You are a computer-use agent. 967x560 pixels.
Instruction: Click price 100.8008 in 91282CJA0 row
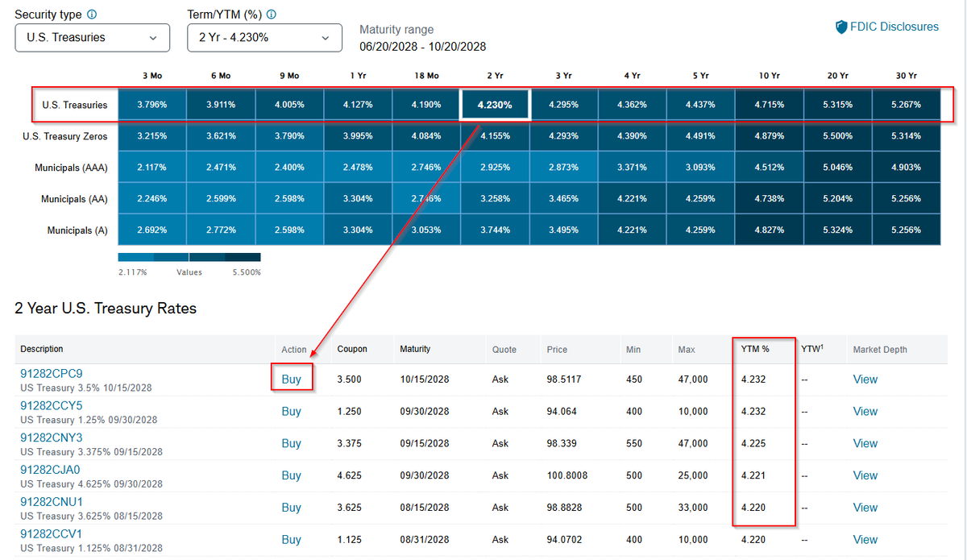567,475
